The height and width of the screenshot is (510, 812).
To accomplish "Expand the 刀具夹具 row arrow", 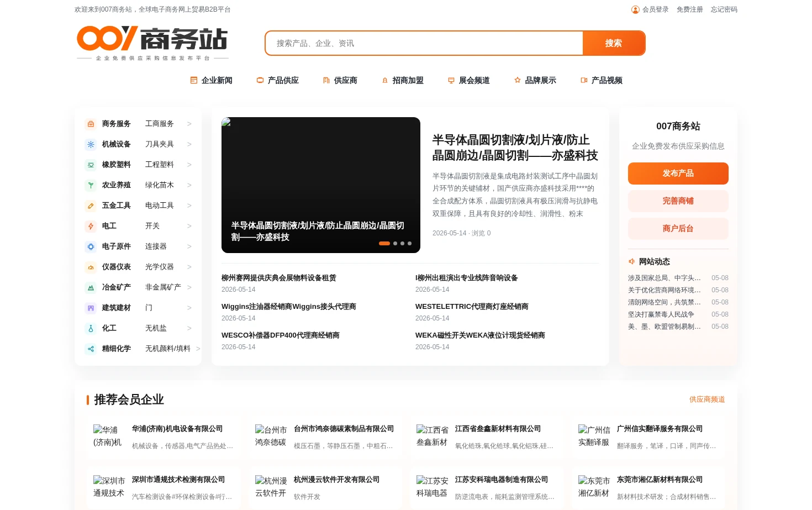I will coord(189,144).
